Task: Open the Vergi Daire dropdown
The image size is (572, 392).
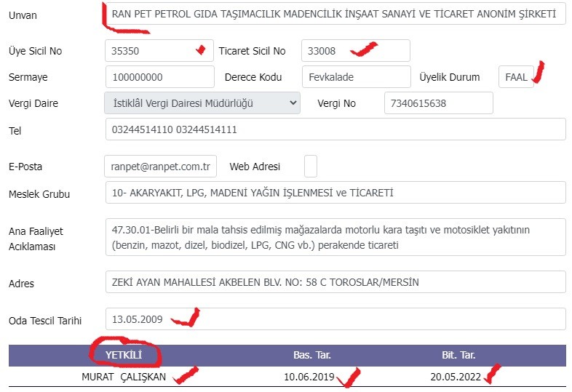Action: click(202, 103)
